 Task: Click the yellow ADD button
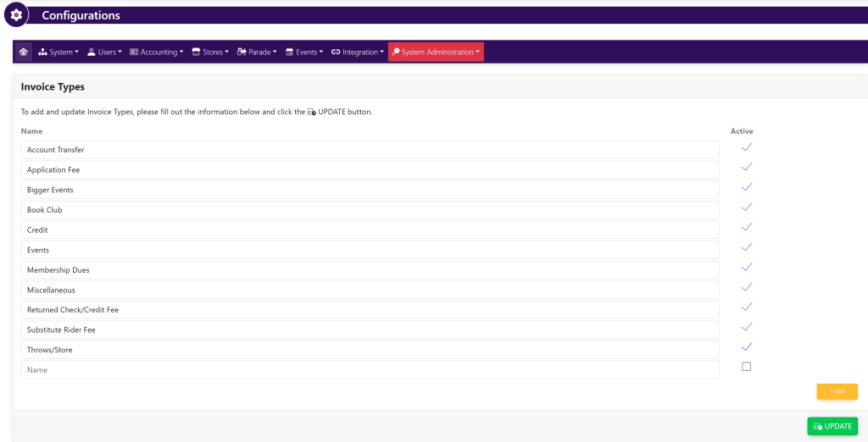click(837, 391)
